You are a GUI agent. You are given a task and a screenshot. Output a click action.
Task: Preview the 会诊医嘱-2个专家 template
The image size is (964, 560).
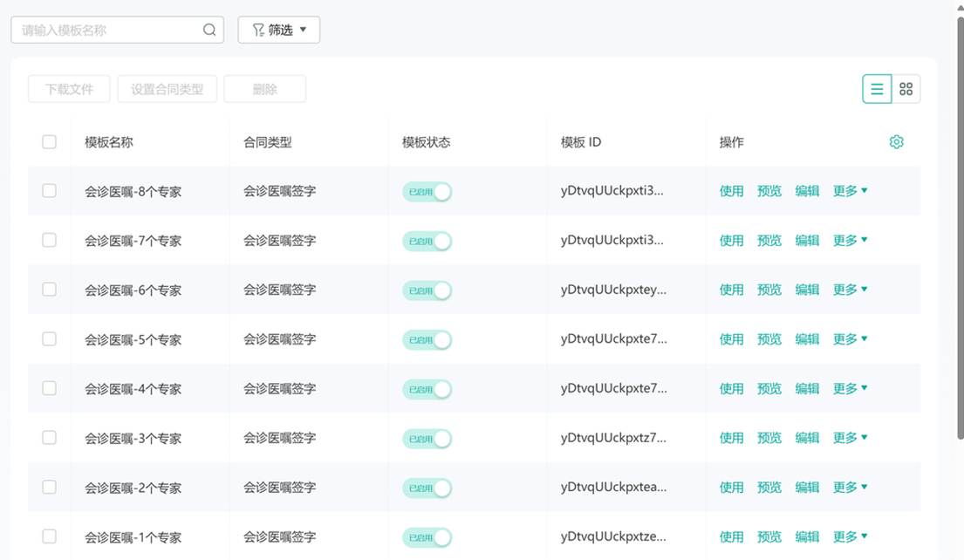pyautogui.click(x=769, y=488)
